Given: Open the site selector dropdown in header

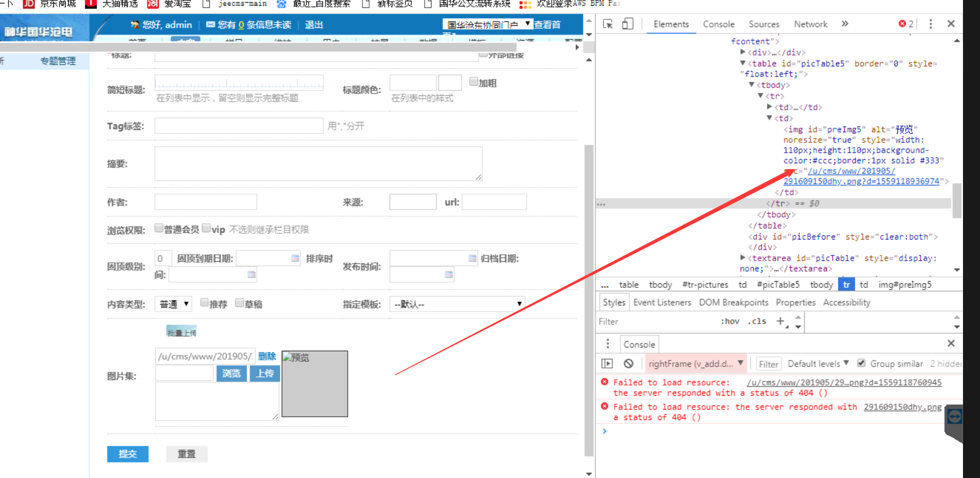Looking at the screenshot, I should [x=488, y=24].
